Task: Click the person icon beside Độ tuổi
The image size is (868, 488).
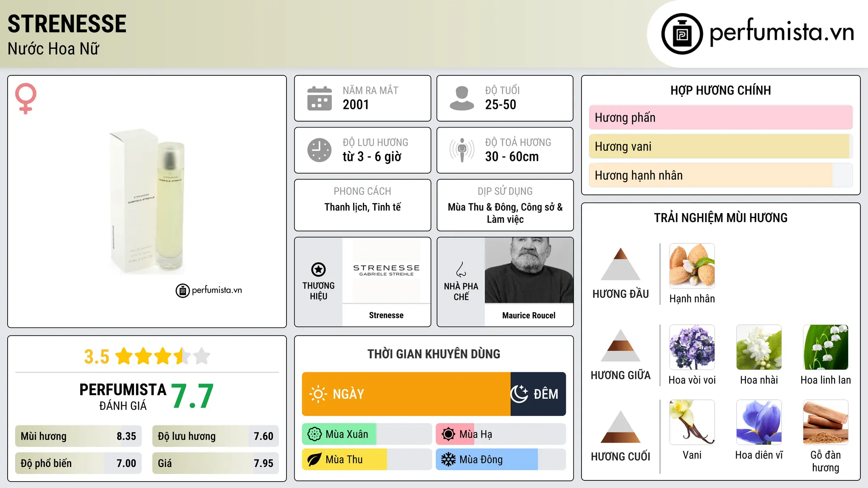Action: (x=462, y=98)
